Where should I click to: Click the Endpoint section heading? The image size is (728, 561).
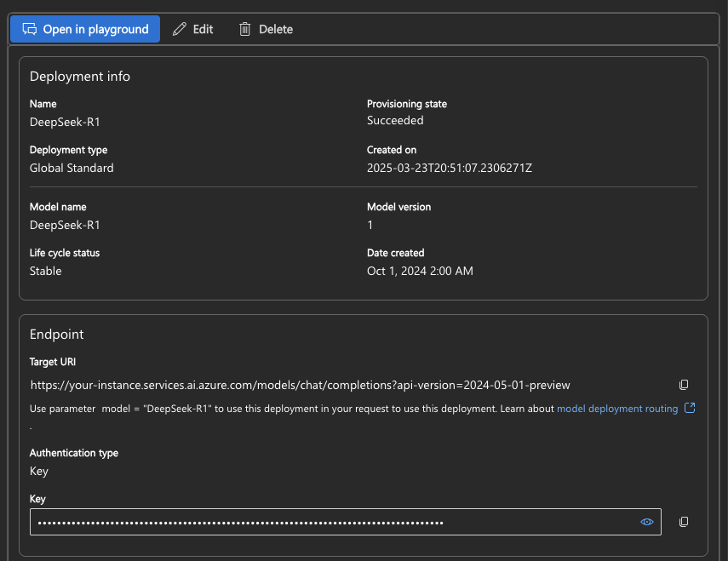pyautogui.click(x=57, y=334)
